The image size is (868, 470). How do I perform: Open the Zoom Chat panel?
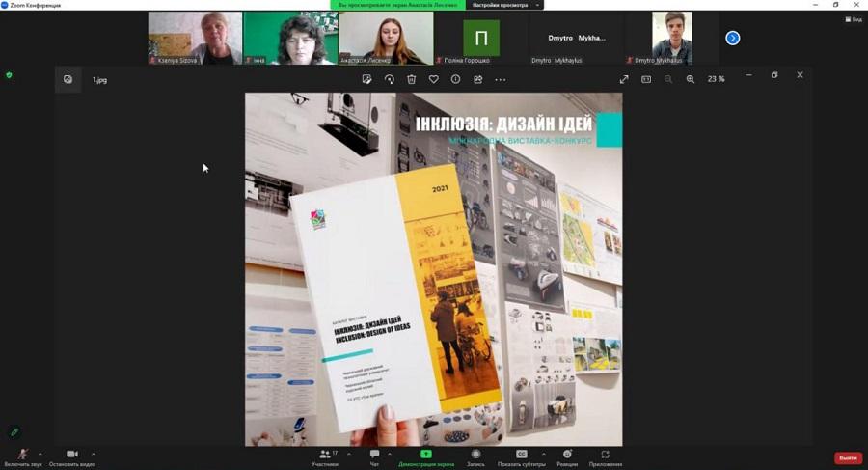coord(374,457)
